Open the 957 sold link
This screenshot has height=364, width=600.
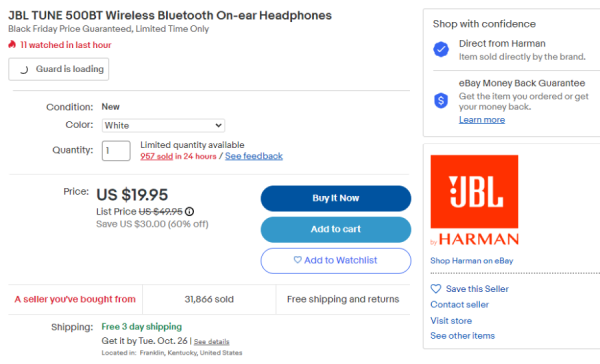click(157, 156)
